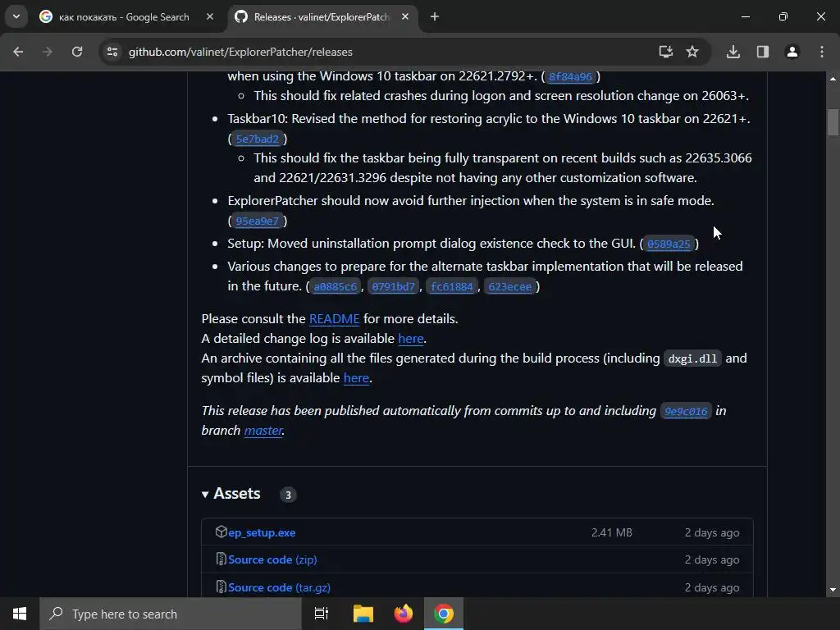Open commit 95ea9e7 link
840x630 pixels.
[x=257, y=221]
